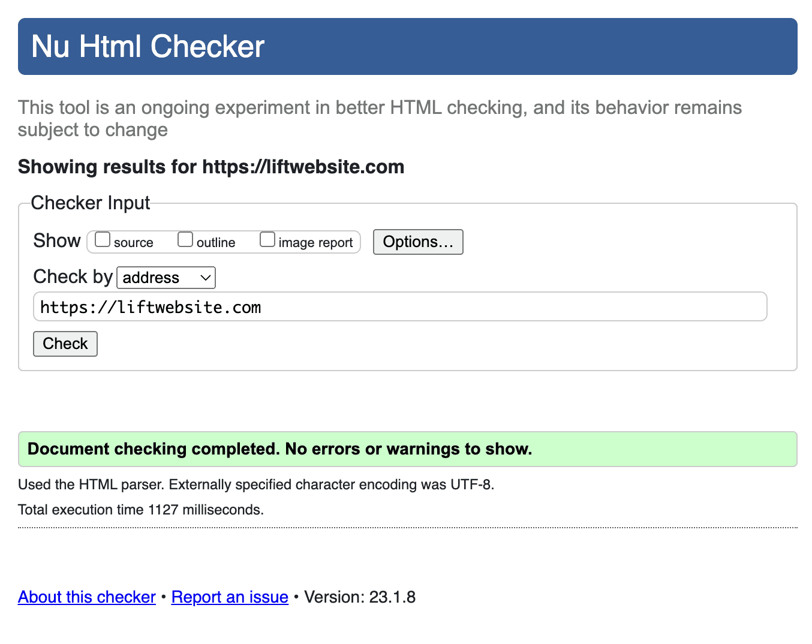Open the About this checker link
The image size is (812, 644).
click(87, 597)
